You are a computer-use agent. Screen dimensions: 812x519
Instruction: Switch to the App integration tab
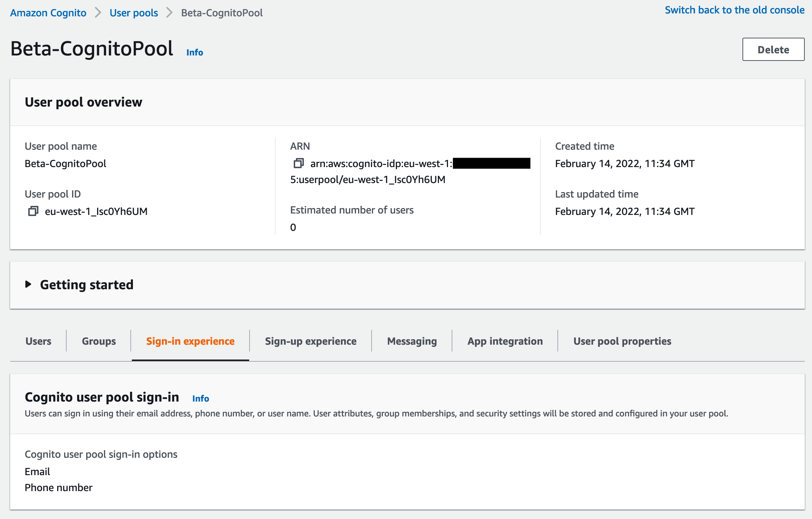tap(505, 341)
